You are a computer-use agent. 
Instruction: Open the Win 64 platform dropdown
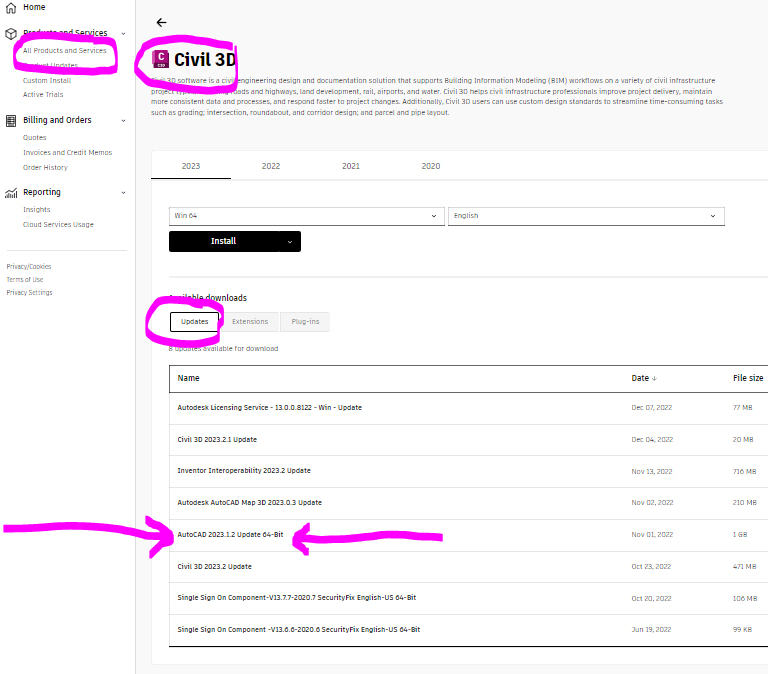tap(307, 216)
